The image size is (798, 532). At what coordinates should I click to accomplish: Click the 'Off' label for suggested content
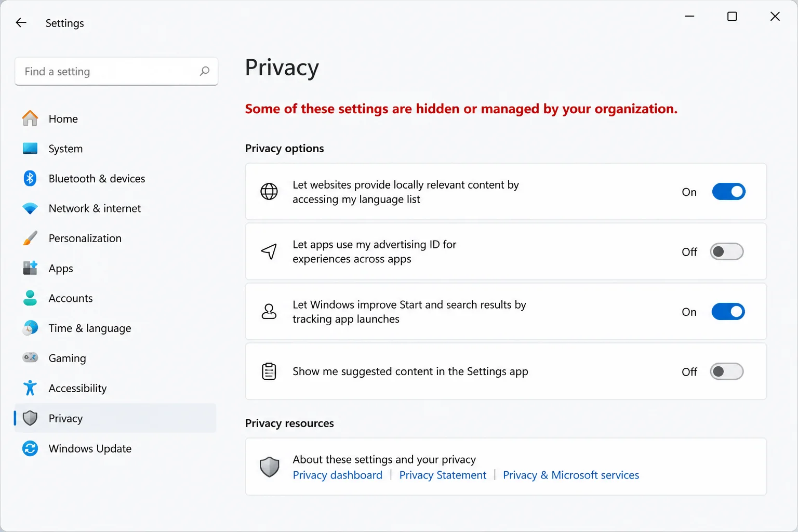[x=689, y=372]
